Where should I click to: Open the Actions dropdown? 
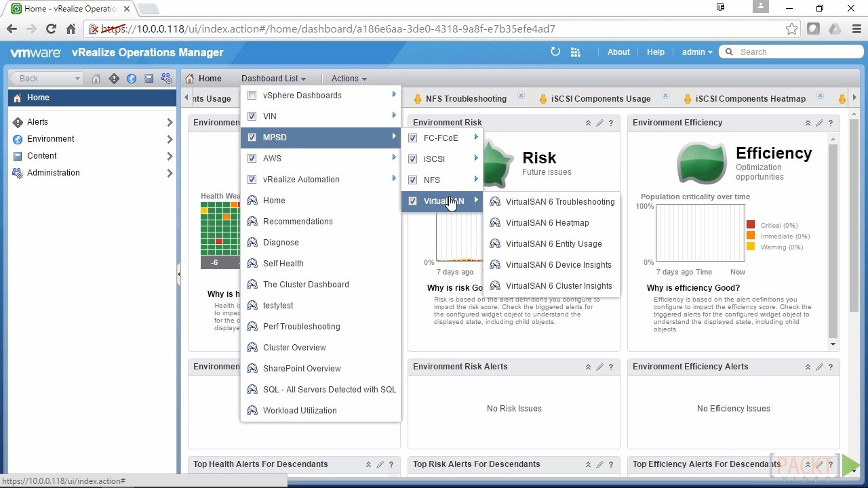click(x=349, y=79)
